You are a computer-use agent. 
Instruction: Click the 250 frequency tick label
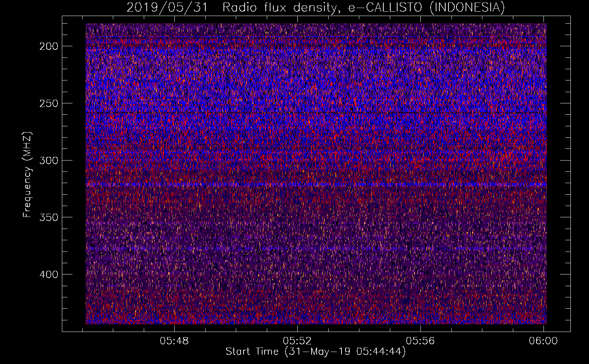pos(48,103)
